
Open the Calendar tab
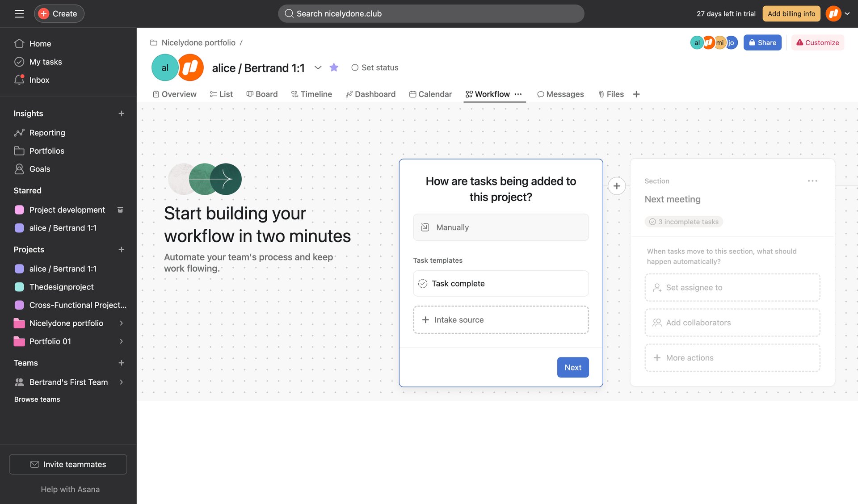tap(430, 94)
